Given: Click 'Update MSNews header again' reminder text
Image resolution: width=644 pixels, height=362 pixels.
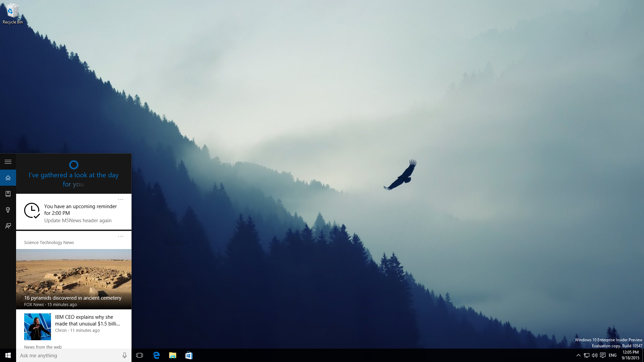Looking at the screenshot, I should 78,221.
